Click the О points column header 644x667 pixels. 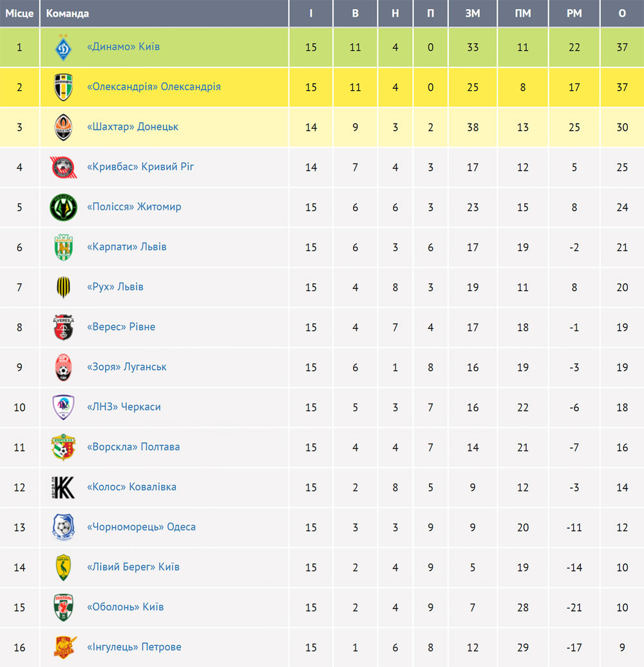(x=622, y=14)
